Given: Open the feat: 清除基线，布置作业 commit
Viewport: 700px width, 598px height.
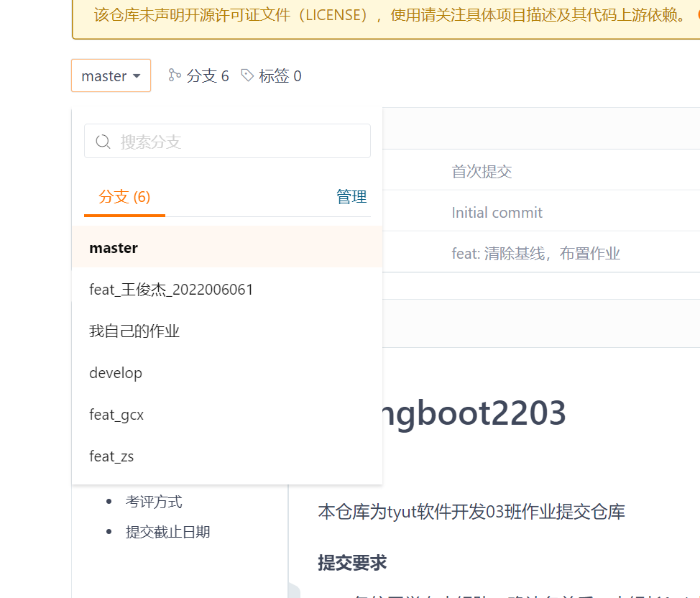Looking at the screenshot, I should (x=535, y=254).
